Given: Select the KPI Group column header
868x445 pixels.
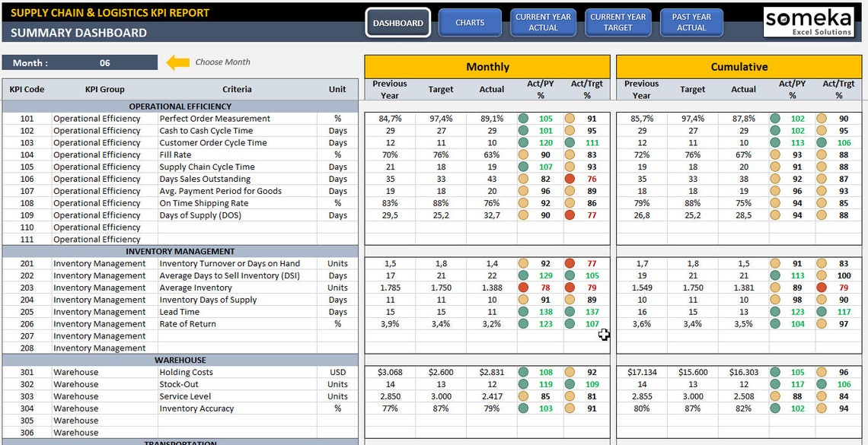Looking at the screenshot, I should pyautogui.click(x=104, y=89).
